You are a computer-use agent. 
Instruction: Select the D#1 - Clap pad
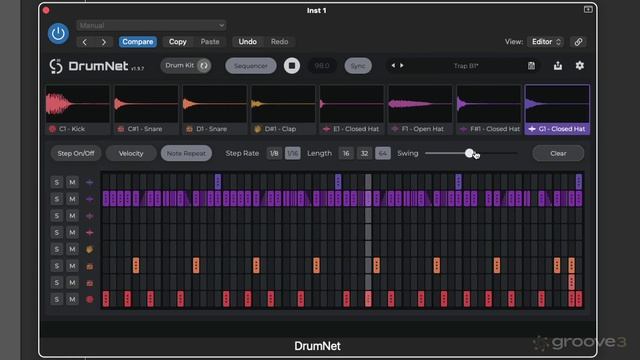(283, 109)
